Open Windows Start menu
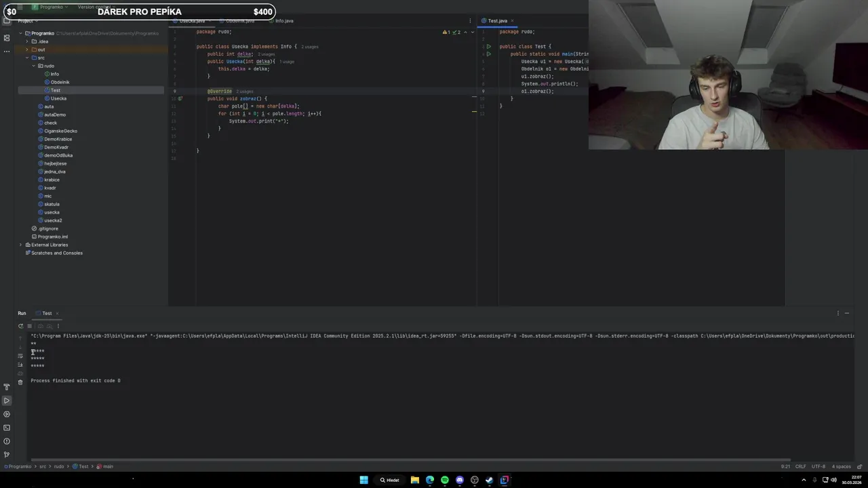Image resolution: width=868 pixels, height=488 pixels. (363, 480)
